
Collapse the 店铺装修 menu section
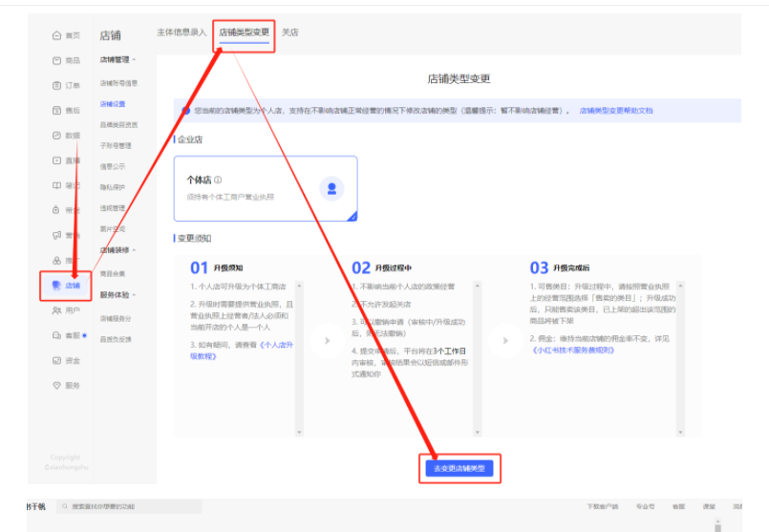point(134,250)
